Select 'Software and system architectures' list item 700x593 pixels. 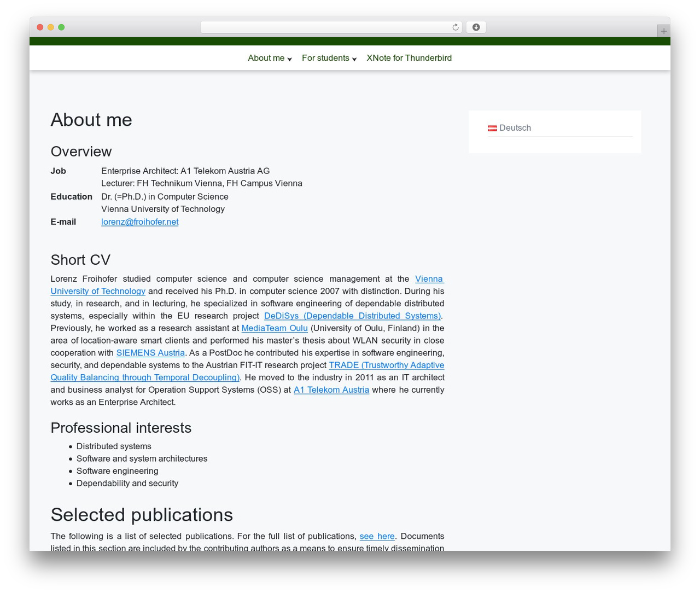pyautogui.click(x=142, y=458)
